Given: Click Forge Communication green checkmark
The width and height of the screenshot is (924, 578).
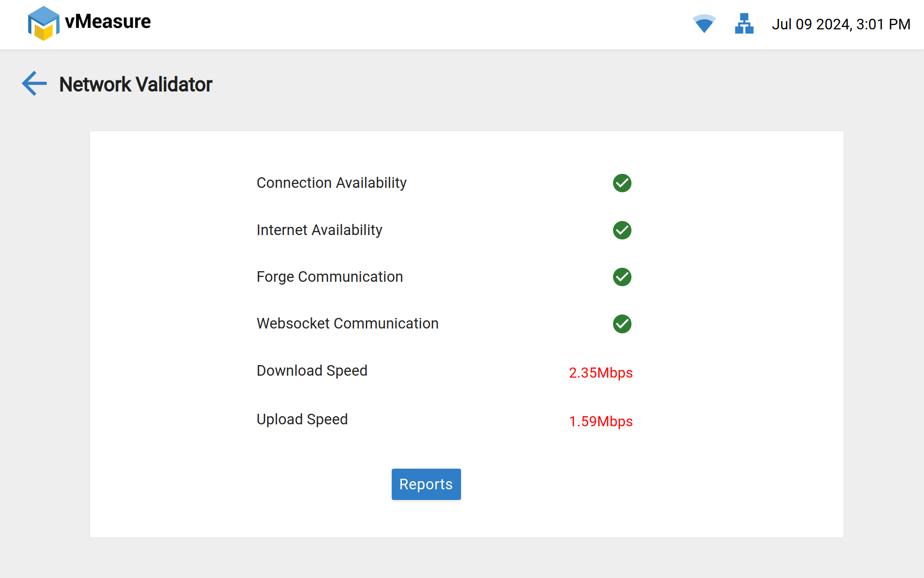Looking at the screenshot, I should [x=622, y=277].
